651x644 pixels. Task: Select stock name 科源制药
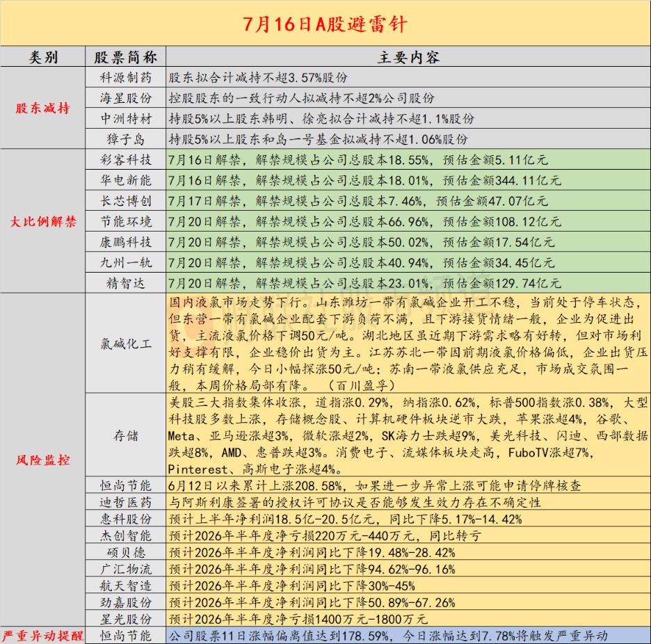point(125,77)
